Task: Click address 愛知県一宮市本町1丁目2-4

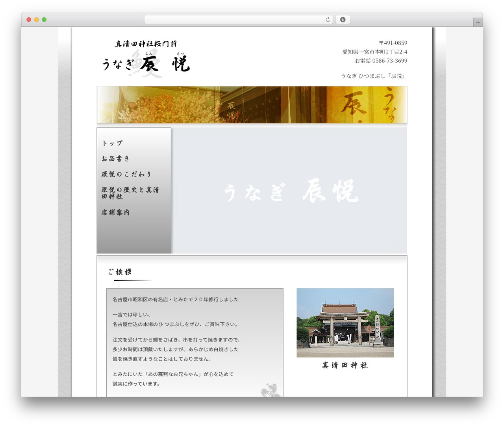Action: click(374, 52)
